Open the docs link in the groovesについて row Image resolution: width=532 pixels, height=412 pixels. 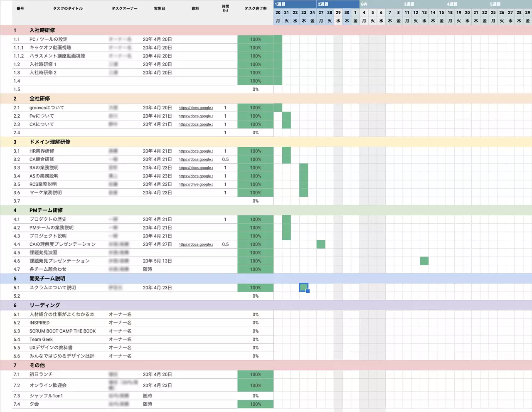click(x=196, y=108)
